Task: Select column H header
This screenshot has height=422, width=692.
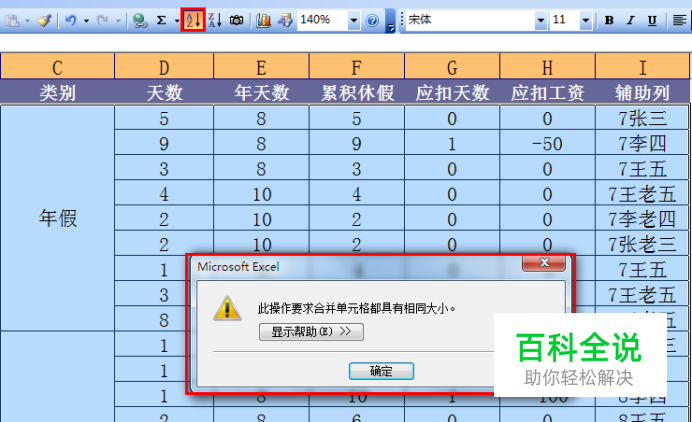Action: tap(547, 67)
